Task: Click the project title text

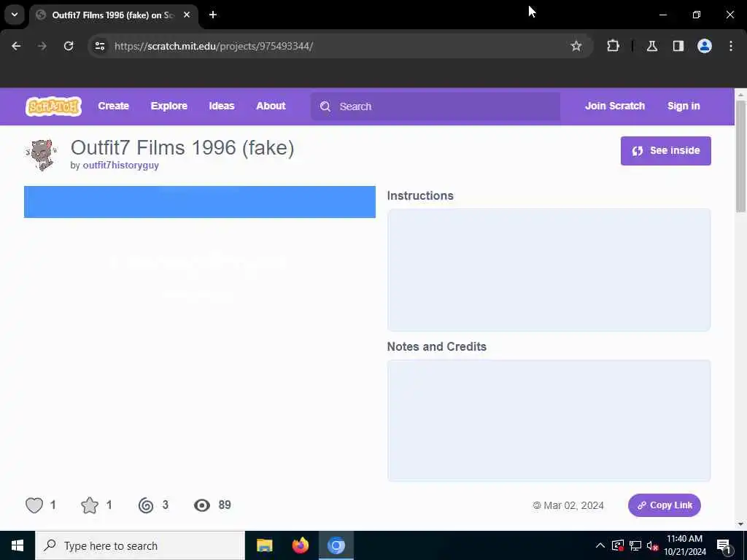Action: pyautogui.click(x=182, y=147)
